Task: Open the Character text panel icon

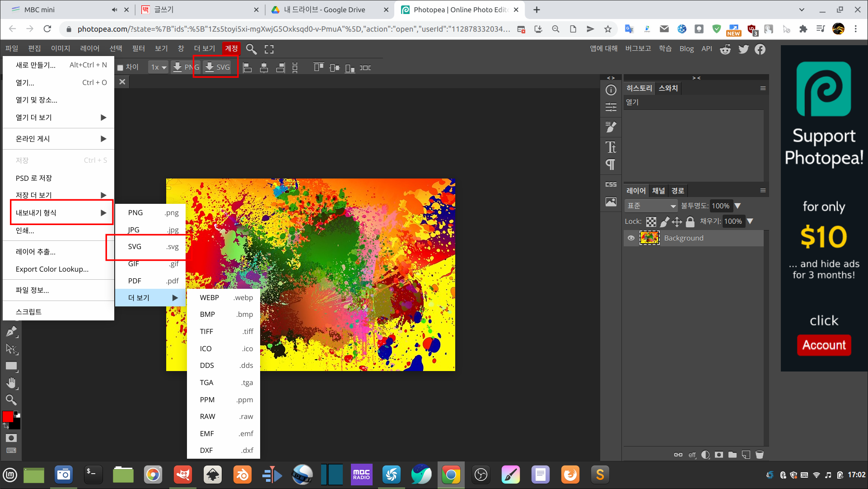Action: [x=611, y=147]
